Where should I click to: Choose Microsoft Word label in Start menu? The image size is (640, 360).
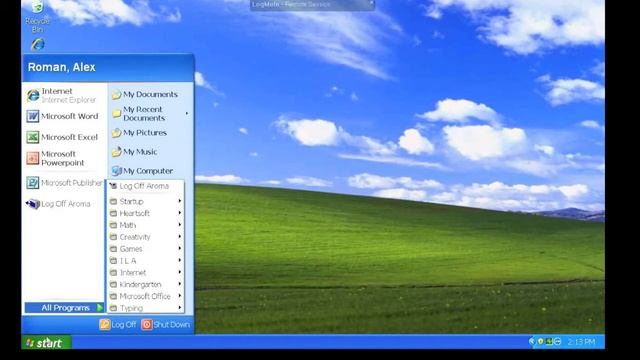(x=70, y=116)
